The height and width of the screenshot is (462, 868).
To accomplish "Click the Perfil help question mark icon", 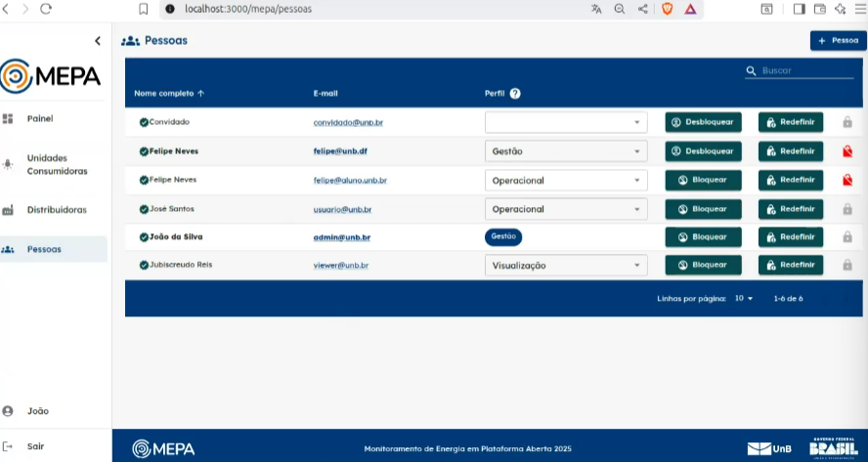I will [x=515, y=94].
